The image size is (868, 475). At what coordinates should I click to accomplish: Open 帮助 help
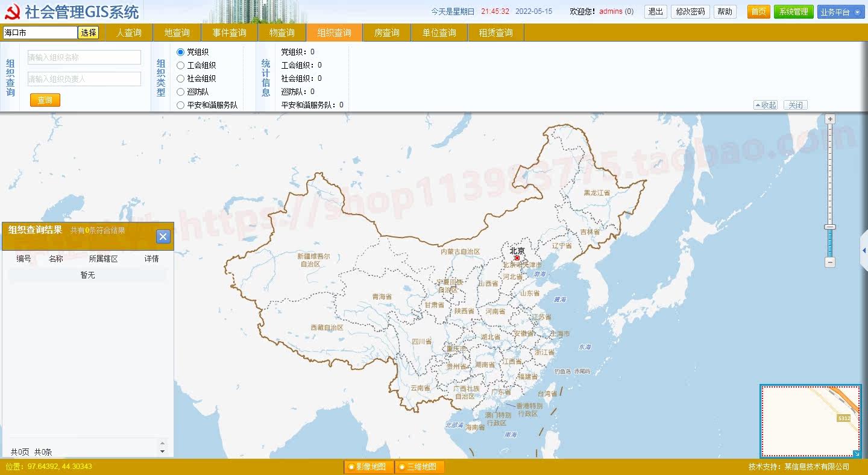pyautogui.click(x=725, y=11)
